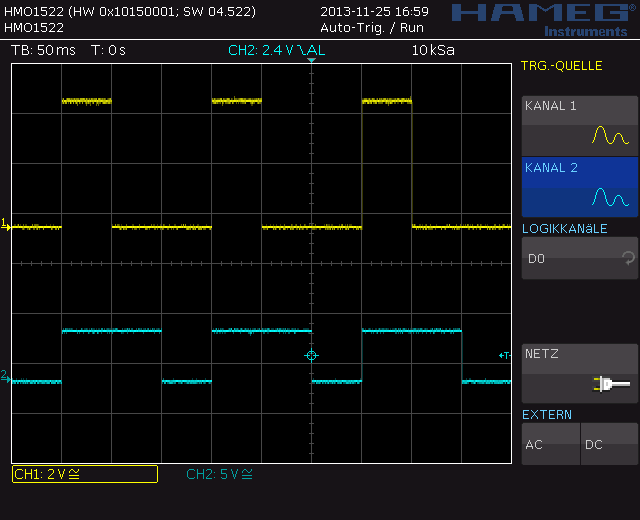This screenshot has width=640, height=520.
Task: Select NETZ line trigger source
Action: pyautogui.click(x=580, y=373)
